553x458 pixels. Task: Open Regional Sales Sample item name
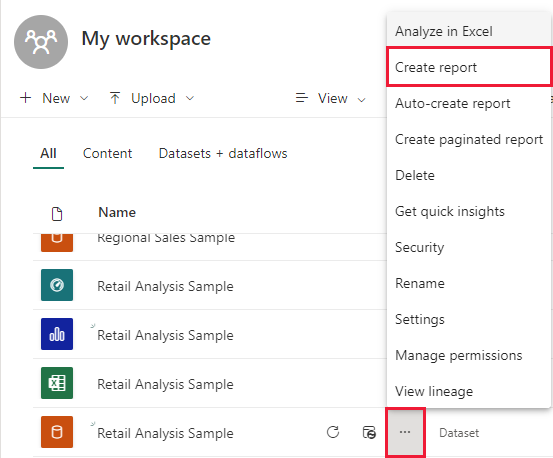coord(166,238)
